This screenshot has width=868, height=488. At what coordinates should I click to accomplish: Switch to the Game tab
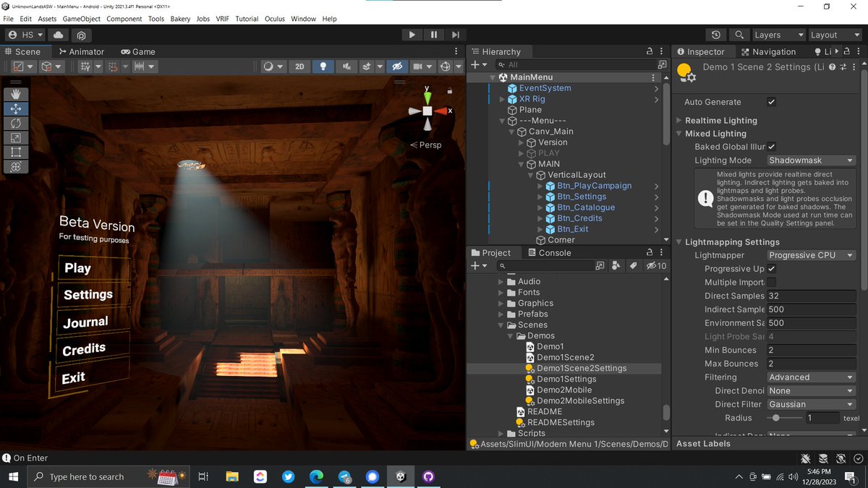pyautogui.click(x=137, y=52)
